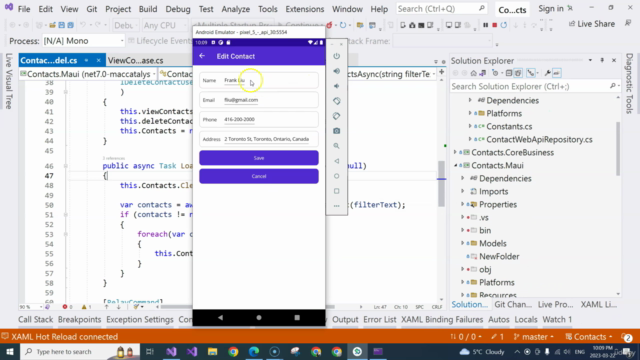This screenshot has height=360, width=640.
Task: Click the Phone field 416-200-2000
Action: click(259, 120)
